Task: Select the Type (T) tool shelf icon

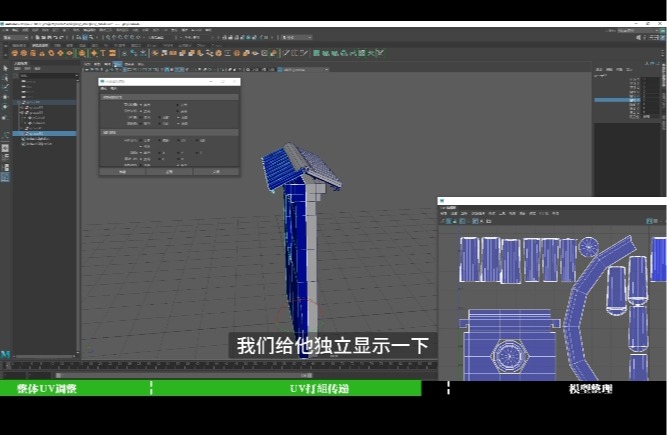Action: (x=103, y=53)
